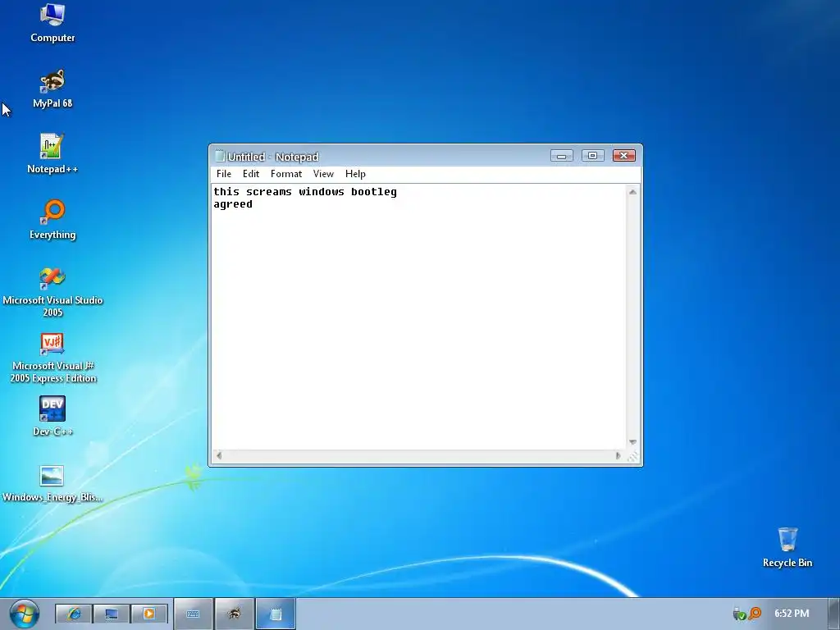This screenshot has height=630, width=840.
Task: Select the MyPal 68 desktop shortcut
Action: pos(52,89)
